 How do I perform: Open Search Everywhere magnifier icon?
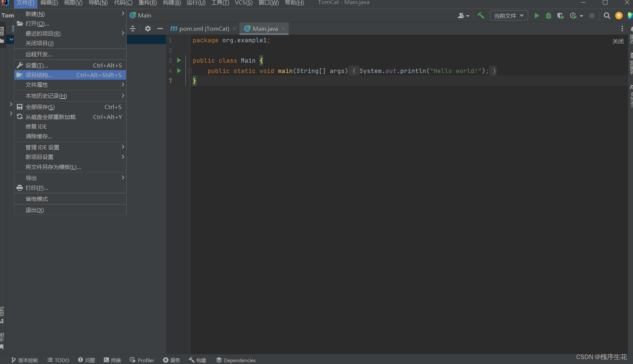coord(607,16)
